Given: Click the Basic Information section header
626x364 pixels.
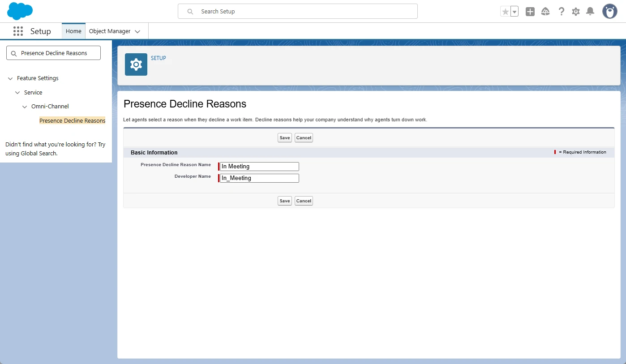Looking at the screenshot, I should coord(154,153).
